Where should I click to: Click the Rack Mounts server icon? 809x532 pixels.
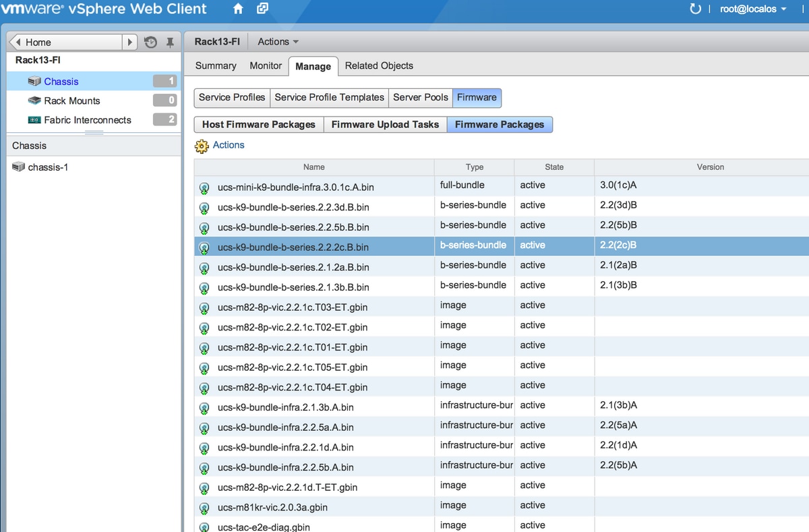[34, 100]
